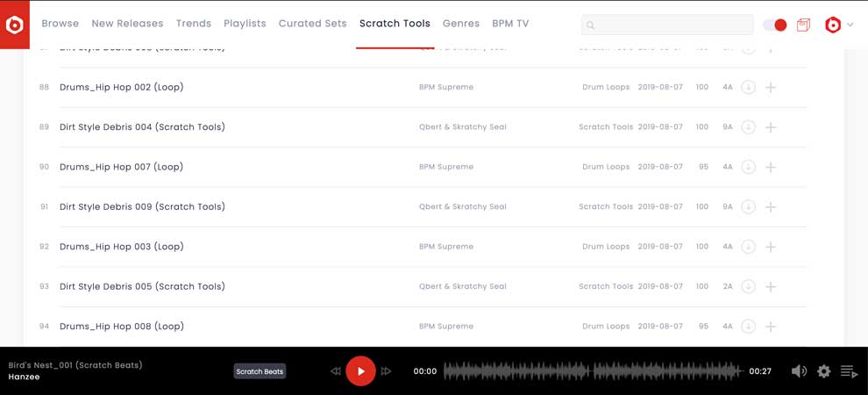Viewport: 868px width, 395px height.
Task: Open the play queue list icon
Action: click(849, 371)
